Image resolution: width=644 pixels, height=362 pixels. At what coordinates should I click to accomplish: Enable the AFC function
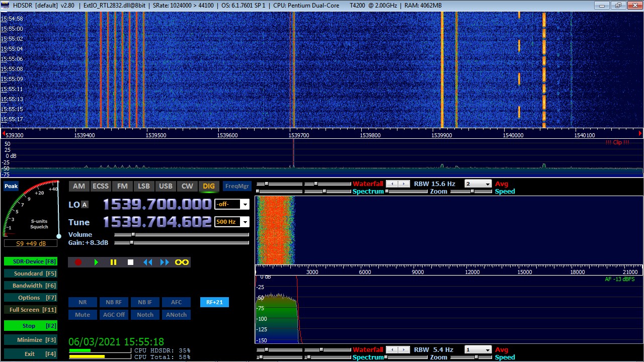tap(176, 302)
